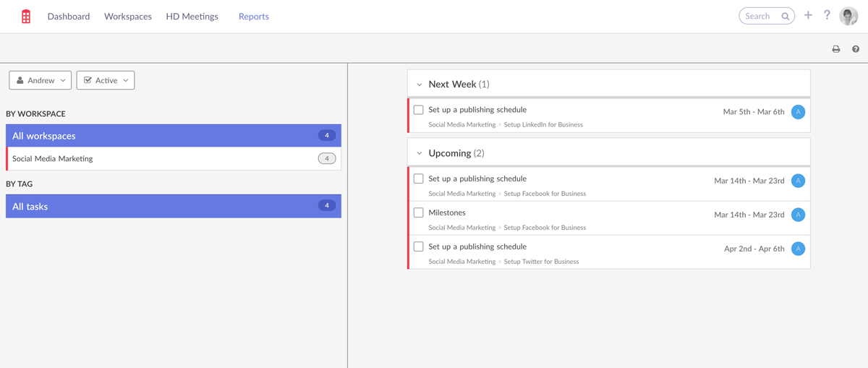The image size is (868, 368).
Task: Check the Mar 14th publishing schedule task
Action: pyautogui.click(x=418, y=179)
